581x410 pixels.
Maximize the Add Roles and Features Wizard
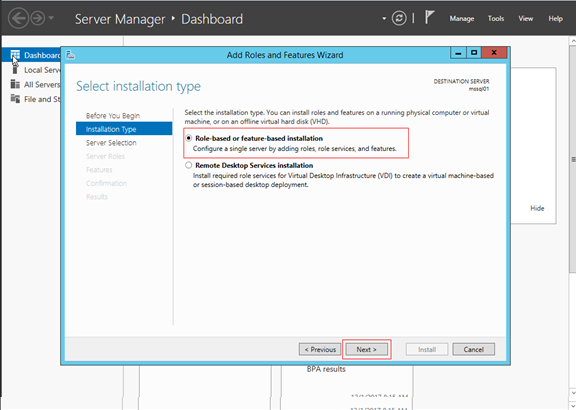click(x=474, y=53)
